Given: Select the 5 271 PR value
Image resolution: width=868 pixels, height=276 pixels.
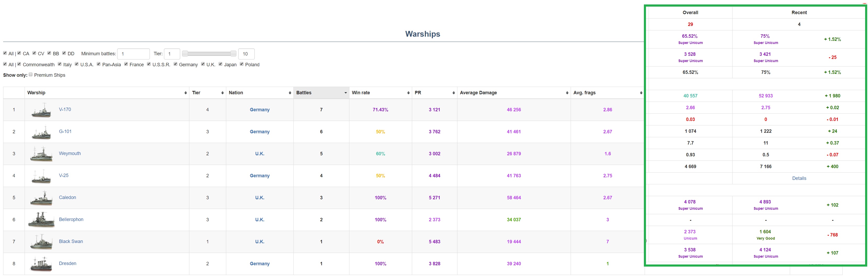Looking at the screenshot, I should pos(435,198).
